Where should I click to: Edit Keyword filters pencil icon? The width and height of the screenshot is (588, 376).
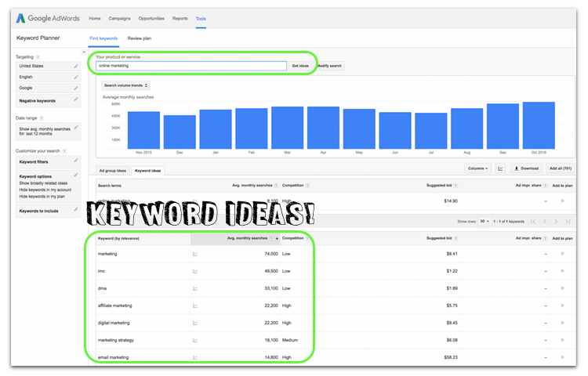76,161
